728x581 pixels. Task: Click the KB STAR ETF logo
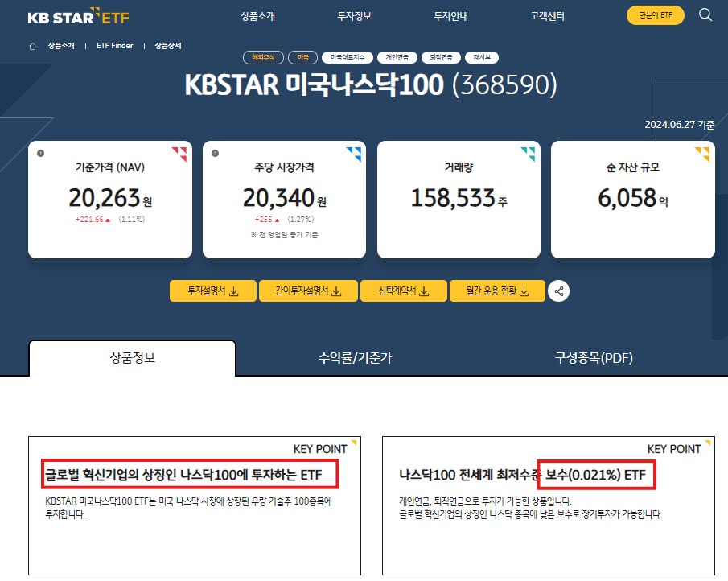pos(79,16)
